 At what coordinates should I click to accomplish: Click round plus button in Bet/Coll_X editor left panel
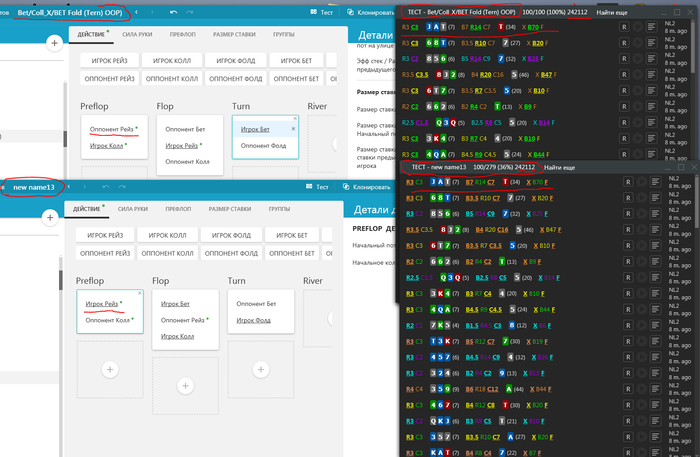[x=54, y=43]
